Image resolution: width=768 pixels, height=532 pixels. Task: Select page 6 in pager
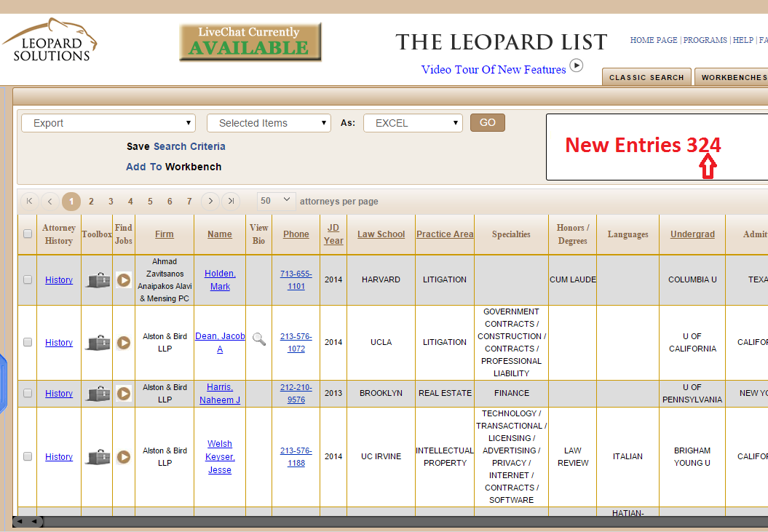170,202
